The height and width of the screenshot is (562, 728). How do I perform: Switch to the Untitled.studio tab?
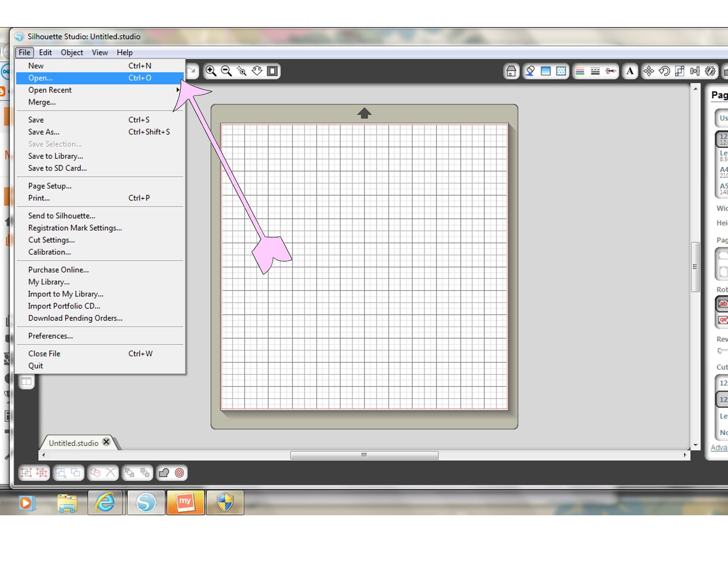(74, 442)
